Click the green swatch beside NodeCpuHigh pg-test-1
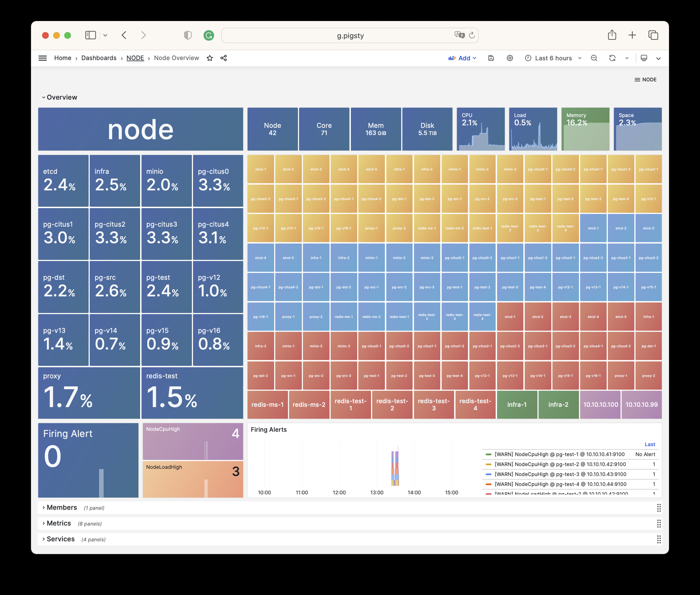The width and height of the screenshot is (700, 595). click(489, 454)
